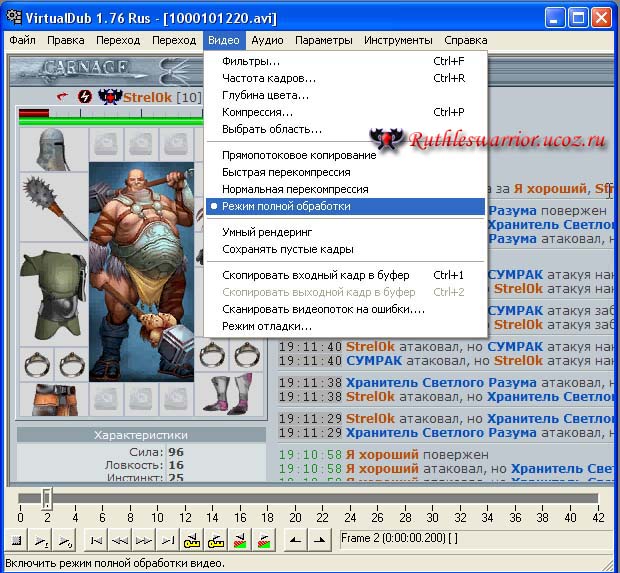
Task: Click seek bar track above mark 20
Action: coord(295,498)
